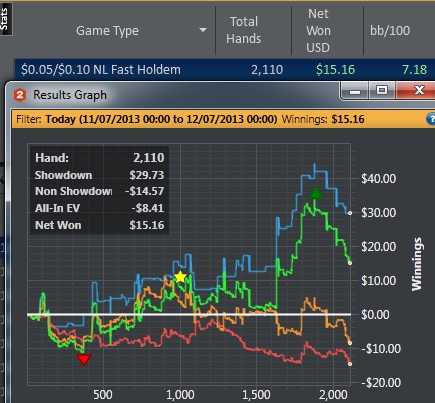This screenshot has width=435, height=403.
Task: Sort by Net Won USD column
Action: coord(318,31)
